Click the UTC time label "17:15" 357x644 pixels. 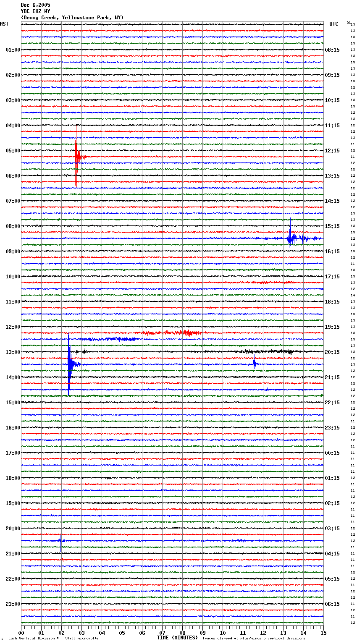332,277
